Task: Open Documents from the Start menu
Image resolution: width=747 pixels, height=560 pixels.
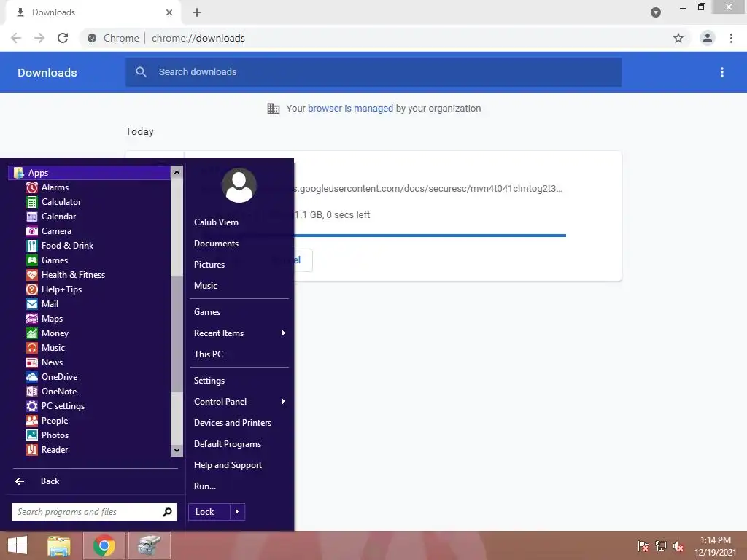Action: pyautogui.click(x=216, y=244)
